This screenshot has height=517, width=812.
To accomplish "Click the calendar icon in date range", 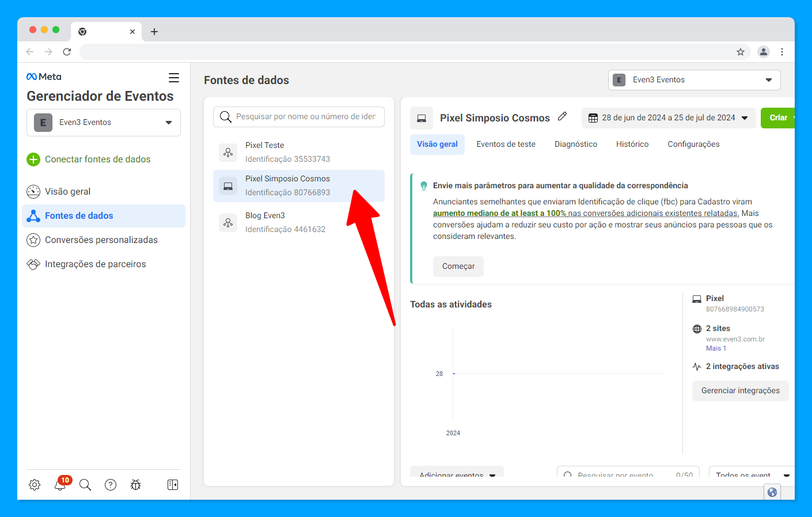I will pos(593,118).
